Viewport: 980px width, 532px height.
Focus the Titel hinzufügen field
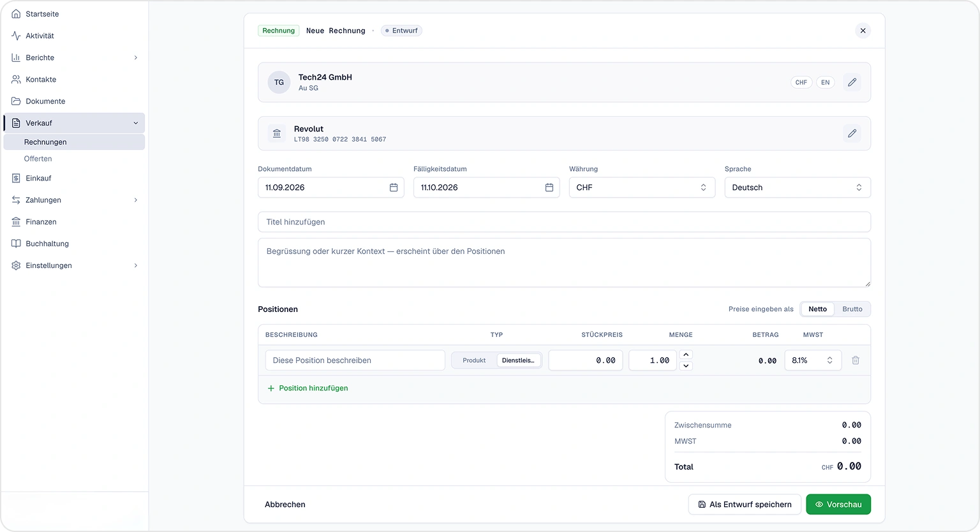tap(564, 222)
